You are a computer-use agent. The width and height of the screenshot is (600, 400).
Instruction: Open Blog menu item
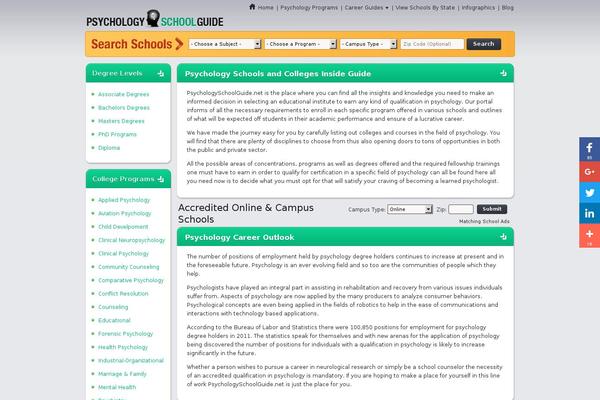point(507,8)
